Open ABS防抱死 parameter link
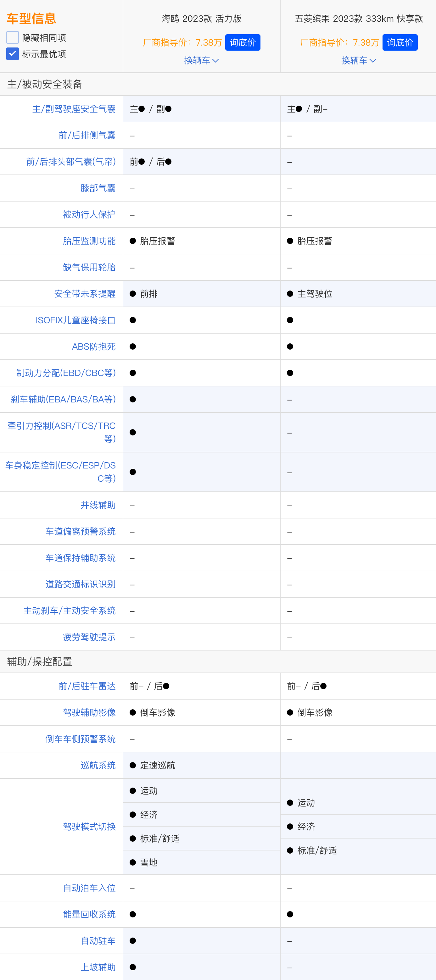This screenshot has height=980, width=436. coord(94,346)
